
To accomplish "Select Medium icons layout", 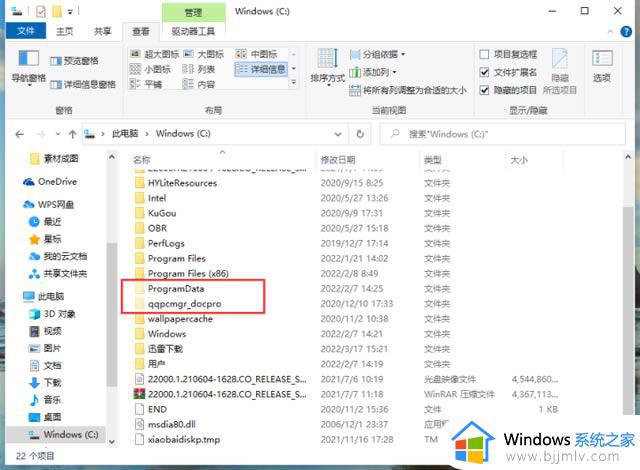I will (256, 54).
